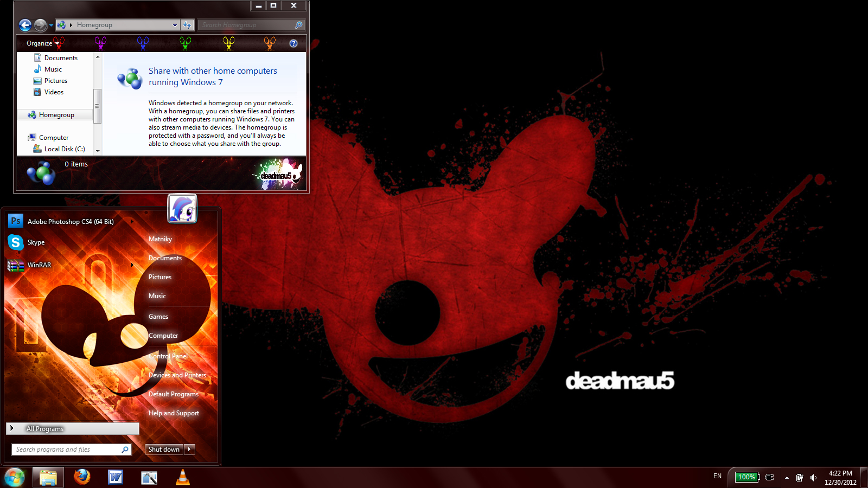Select Videos in Explorer navigation pane
The image size is (868, 488).
point(54,92)
